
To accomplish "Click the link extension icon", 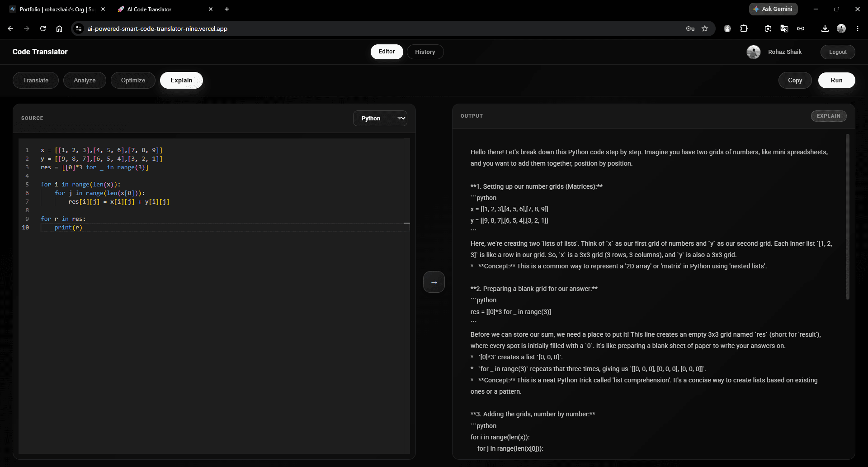I will [801, 29].
